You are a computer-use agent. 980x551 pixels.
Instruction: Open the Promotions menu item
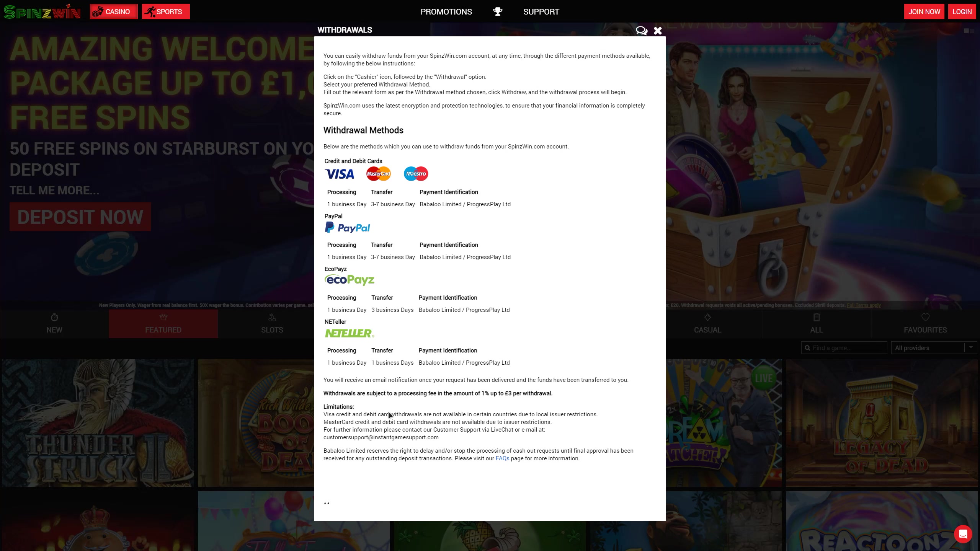tap(446, 11)
